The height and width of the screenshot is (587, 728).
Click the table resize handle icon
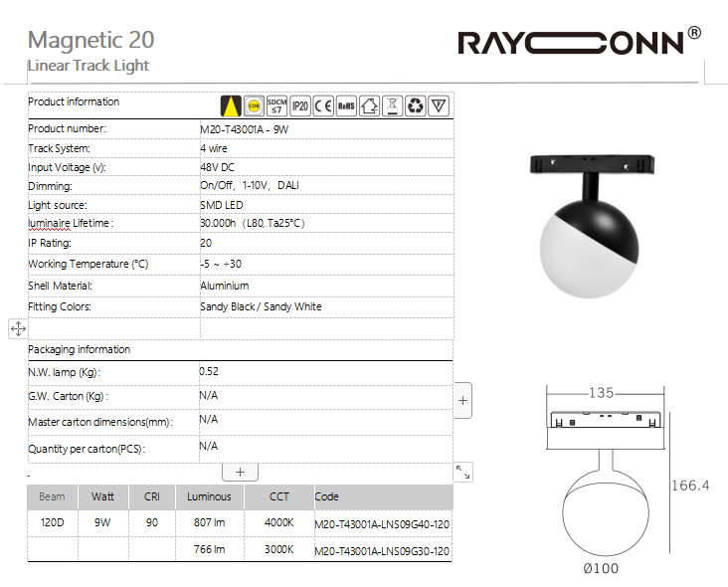pyautogui.click(x=462, y=472)
